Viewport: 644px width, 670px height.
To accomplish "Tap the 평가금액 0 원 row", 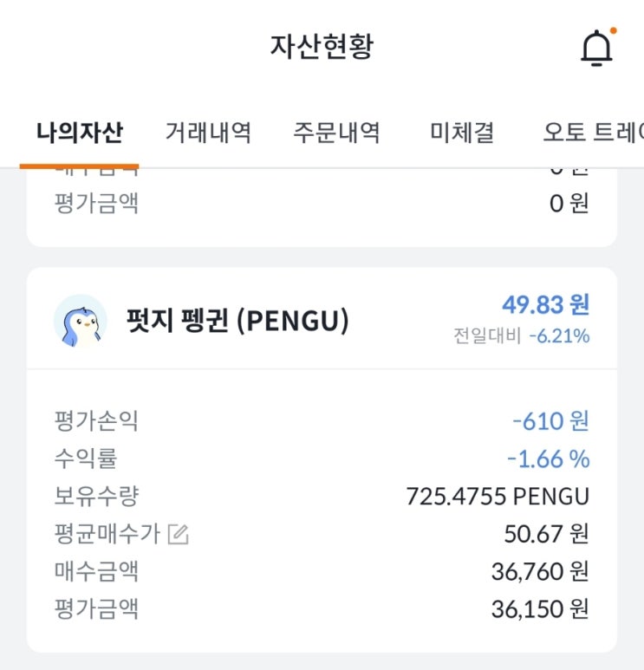I will (322, 204).
